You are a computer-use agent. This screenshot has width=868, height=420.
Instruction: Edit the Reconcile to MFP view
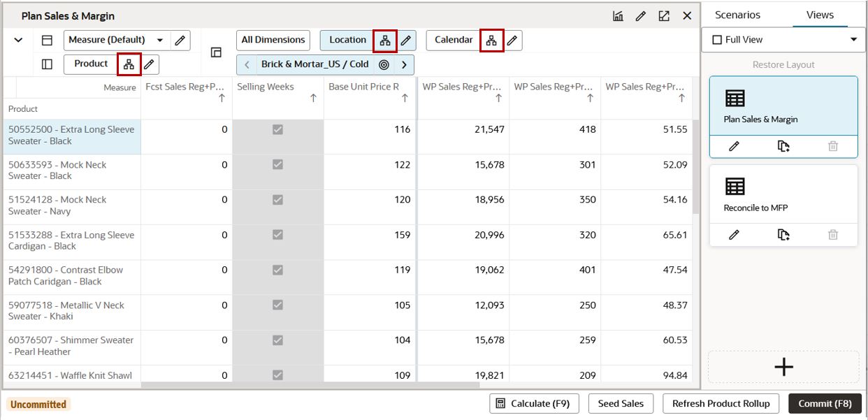tap(734, 235)
